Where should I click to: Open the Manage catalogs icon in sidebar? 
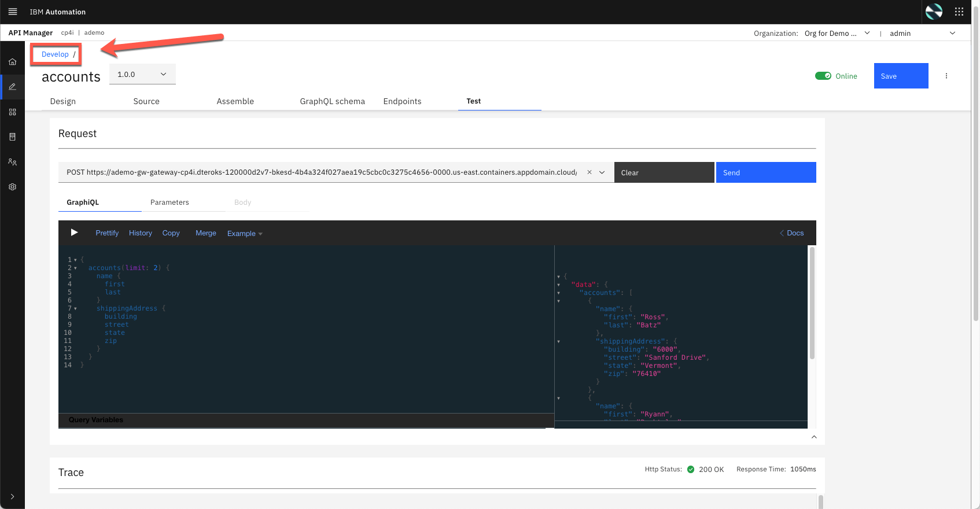12,112
